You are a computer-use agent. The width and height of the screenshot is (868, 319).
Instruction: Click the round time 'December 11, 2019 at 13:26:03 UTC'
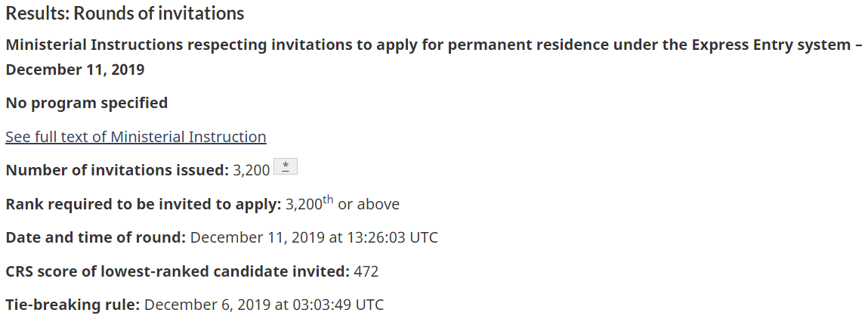[x=314, y=237]
